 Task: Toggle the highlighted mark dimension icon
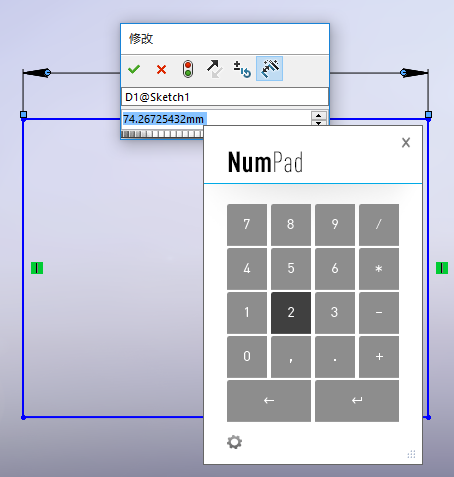(x=269, y=69)
